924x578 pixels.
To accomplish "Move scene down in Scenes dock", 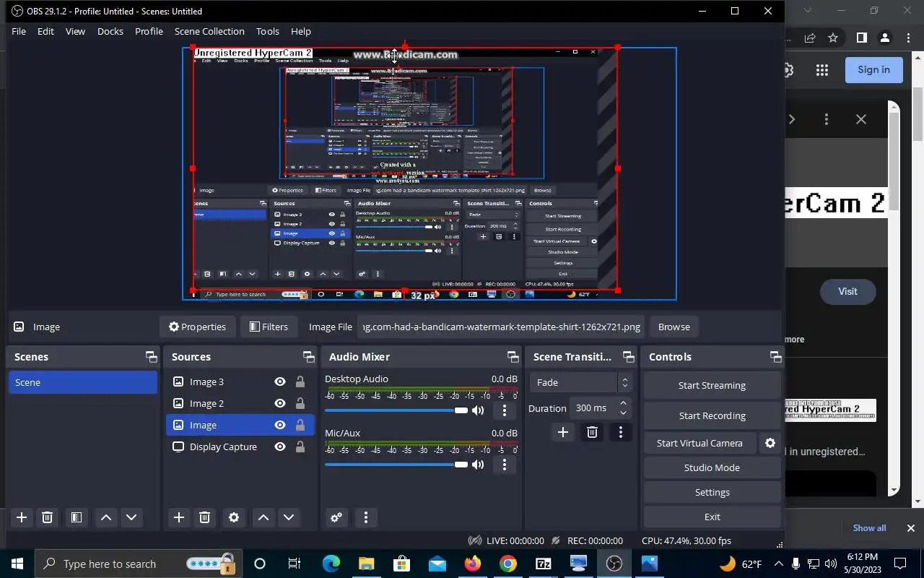I will point(131,517).
